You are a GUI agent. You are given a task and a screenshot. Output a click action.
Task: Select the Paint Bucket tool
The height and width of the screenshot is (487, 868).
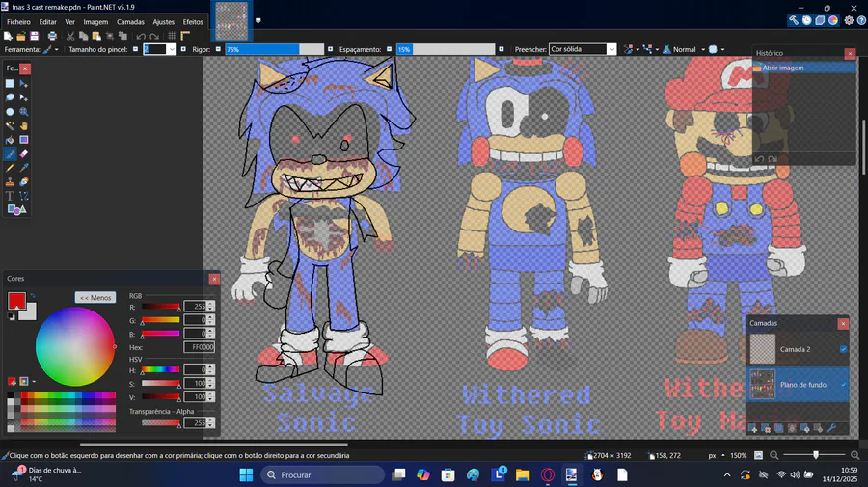pos(10,140)
